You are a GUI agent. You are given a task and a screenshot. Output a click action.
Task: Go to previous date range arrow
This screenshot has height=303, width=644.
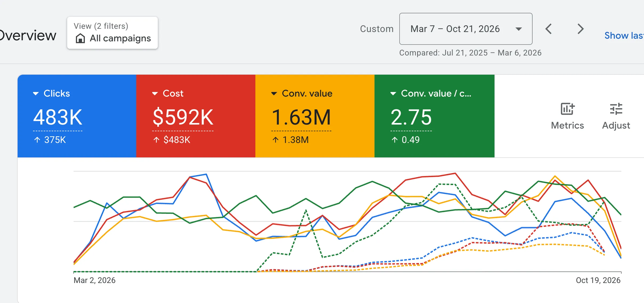pyautogui.click(x=549, y=29)
